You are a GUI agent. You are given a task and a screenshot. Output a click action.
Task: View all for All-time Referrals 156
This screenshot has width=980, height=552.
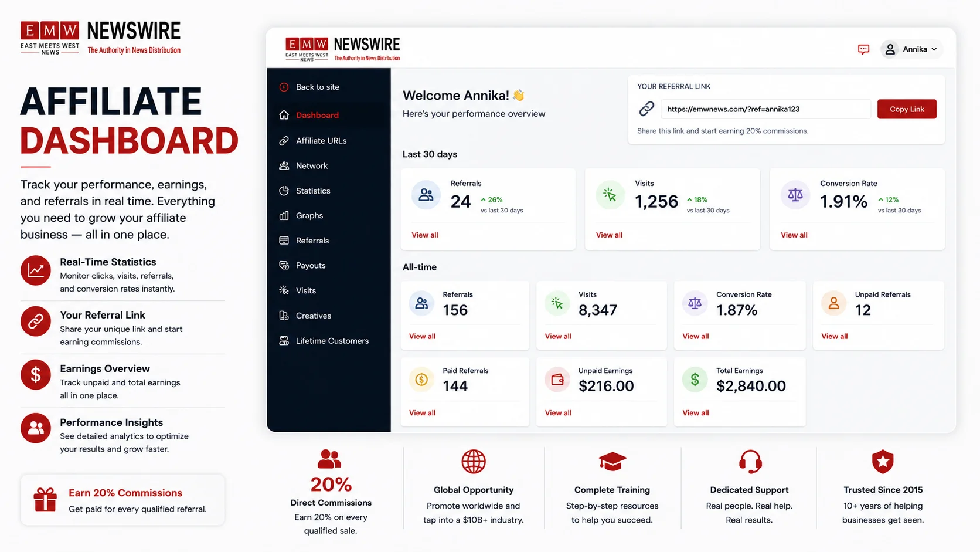(422, 337)
